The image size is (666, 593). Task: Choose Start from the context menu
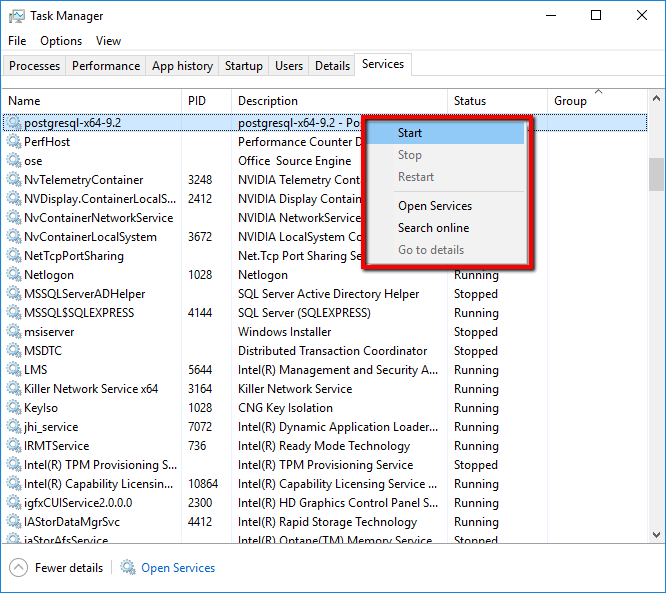[410, 133]
